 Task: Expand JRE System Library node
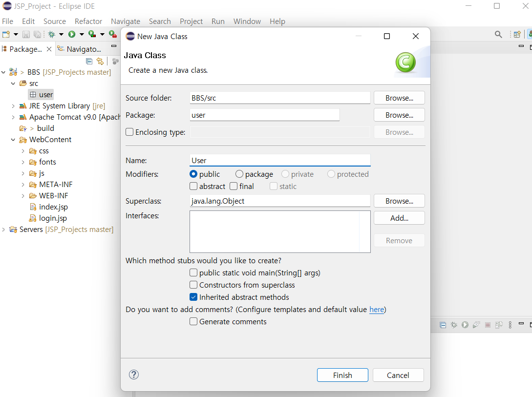pos(13,106)
